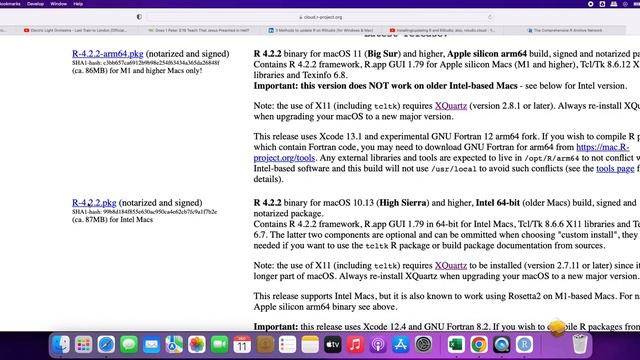The height and width of the screenshot is (360, 640).
Task: Click '(ca. 87MB) for Intel Macs' text
Action: pos(113,220)
